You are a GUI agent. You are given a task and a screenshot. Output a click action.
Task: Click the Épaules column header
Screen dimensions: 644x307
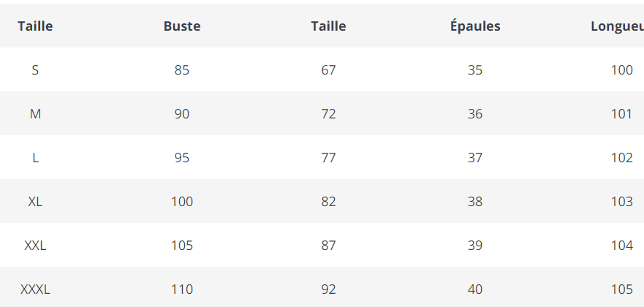coord(475,26)
